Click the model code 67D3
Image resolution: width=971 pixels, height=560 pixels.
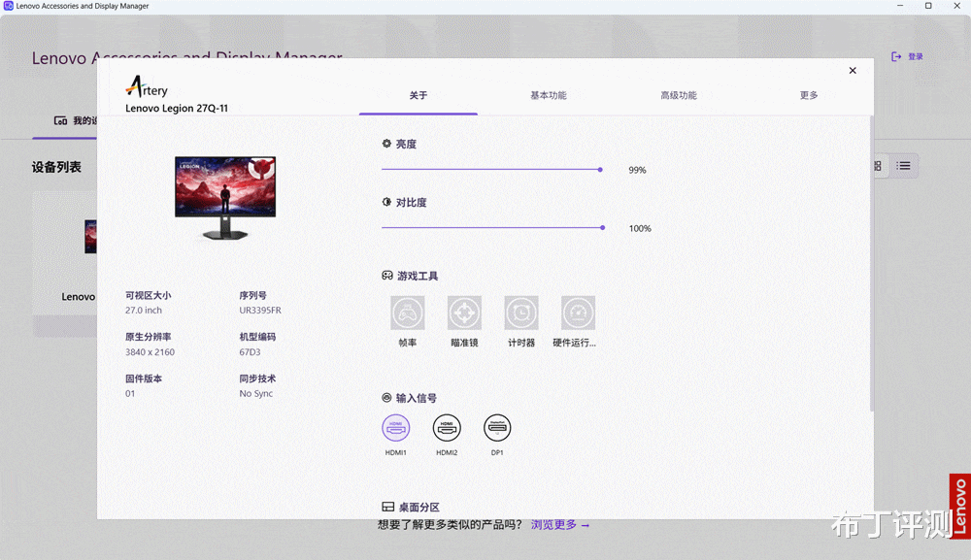[250, 352]
